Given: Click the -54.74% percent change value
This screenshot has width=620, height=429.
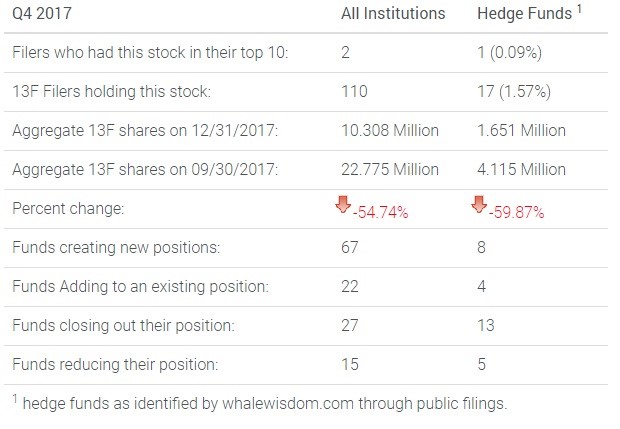Looking at the screenshot, I should pyautogui.click(x=376, y=211).
